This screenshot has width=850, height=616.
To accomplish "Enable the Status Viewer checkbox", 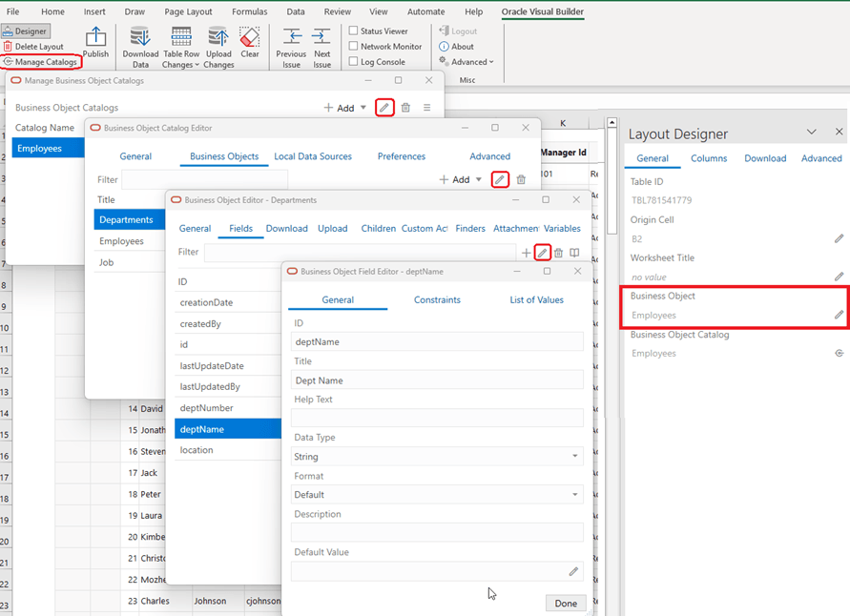I will tap(354, 30).
